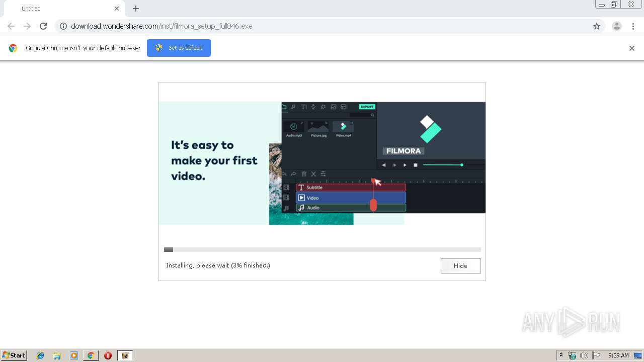Switch to the installer taskbar item
This screenshot has height=362, width=644.
(125, 355)
